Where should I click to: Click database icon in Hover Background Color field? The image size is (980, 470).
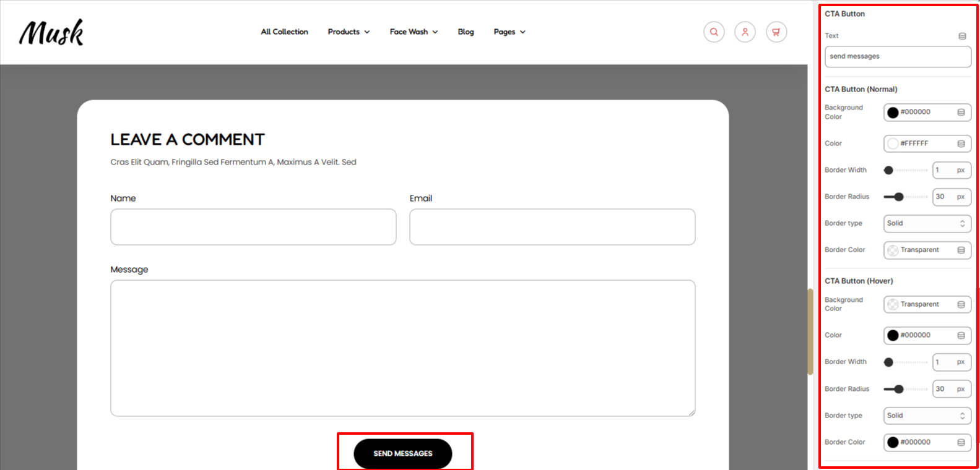tap(961, 304)
